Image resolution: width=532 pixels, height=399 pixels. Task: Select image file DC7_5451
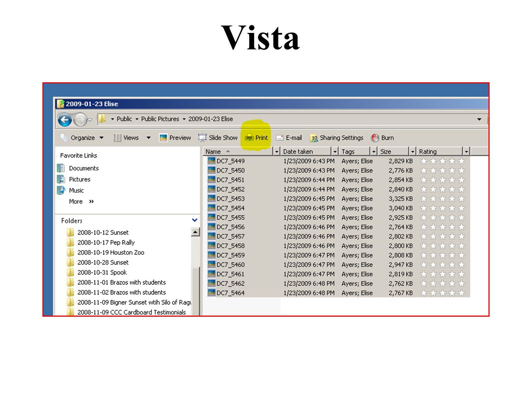(226, 180)
